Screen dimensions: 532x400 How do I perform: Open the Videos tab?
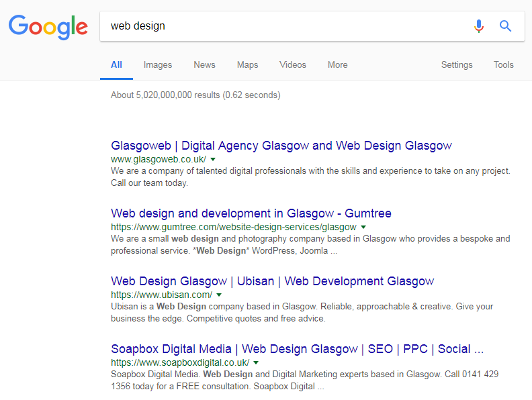(293, 64)
